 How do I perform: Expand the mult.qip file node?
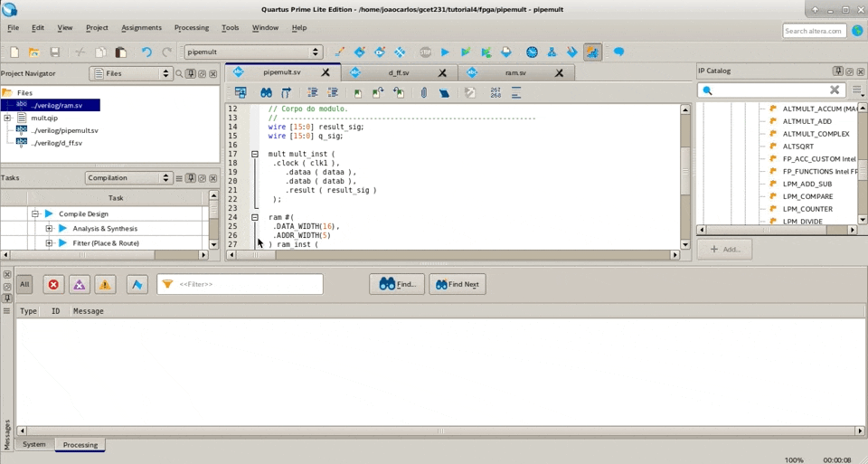click(7, 118)
